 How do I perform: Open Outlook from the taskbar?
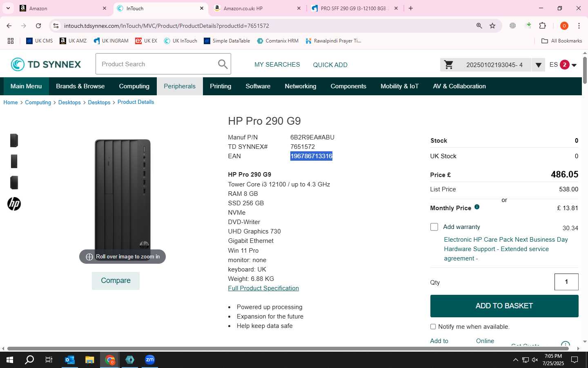tap(70, 360)
